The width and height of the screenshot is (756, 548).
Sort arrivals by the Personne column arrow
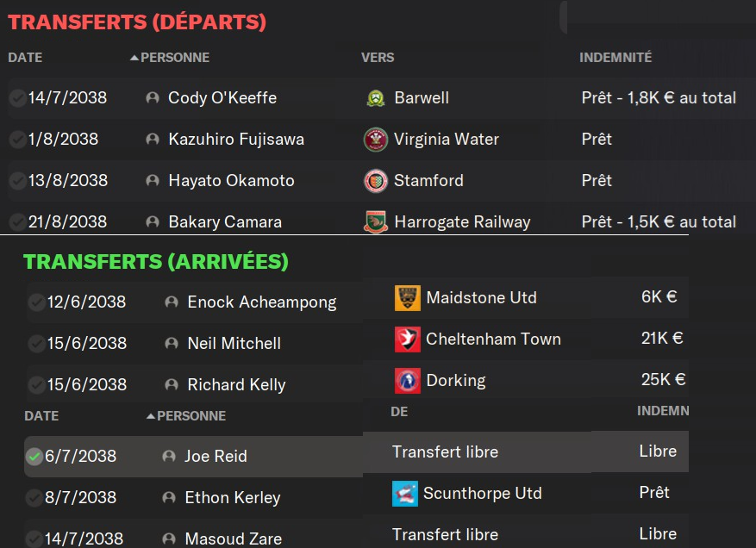pyautogui.click(x=151, y=416)
